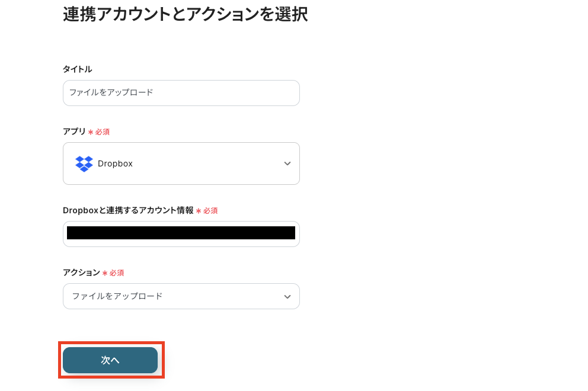Viewport: 588px width, 391px height.
Task: Click inside the アクション selection box
Action: (181, 296)
